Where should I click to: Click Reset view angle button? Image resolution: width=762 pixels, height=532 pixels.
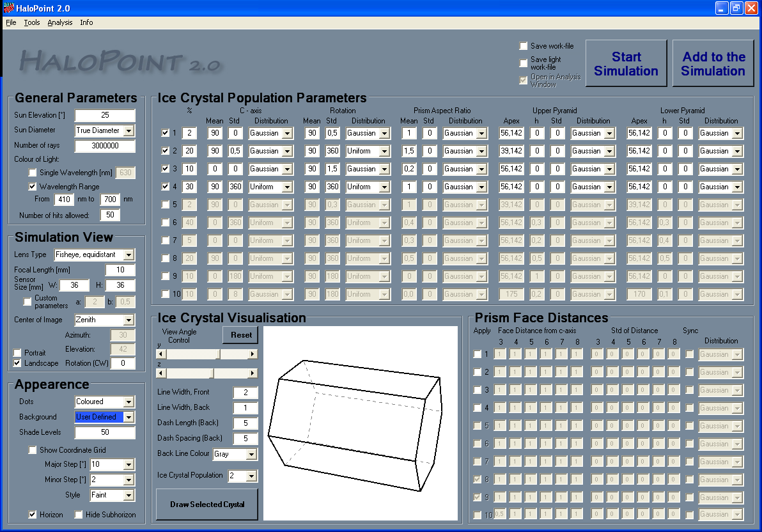[241, 334]
